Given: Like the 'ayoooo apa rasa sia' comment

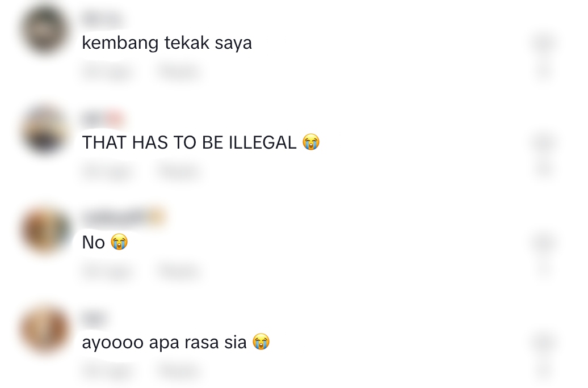Looking at the screenshot, I should [x=544, y=343].
